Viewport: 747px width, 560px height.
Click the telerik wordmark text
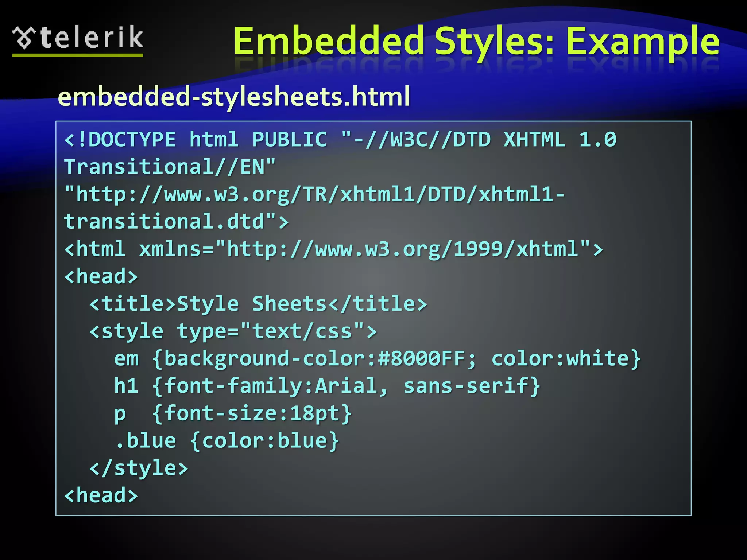pos(91,37)
